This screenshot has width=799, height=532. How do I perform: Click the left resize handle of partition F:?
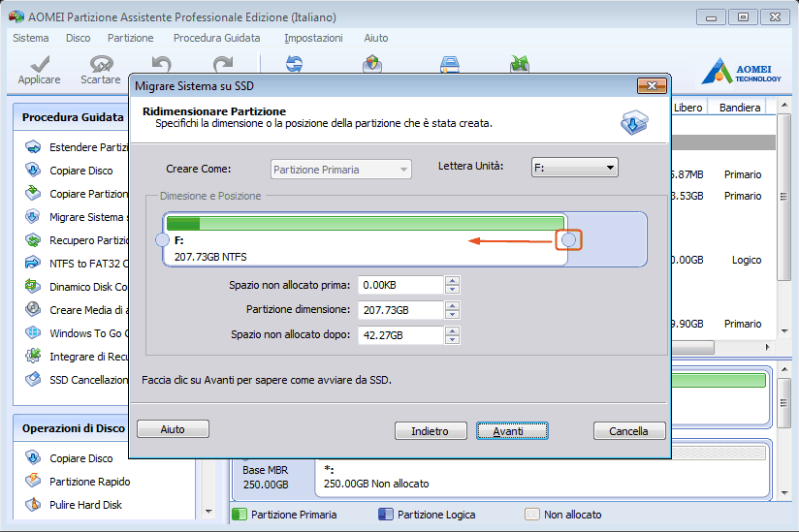pyautogui.click(x=162, y=239)
